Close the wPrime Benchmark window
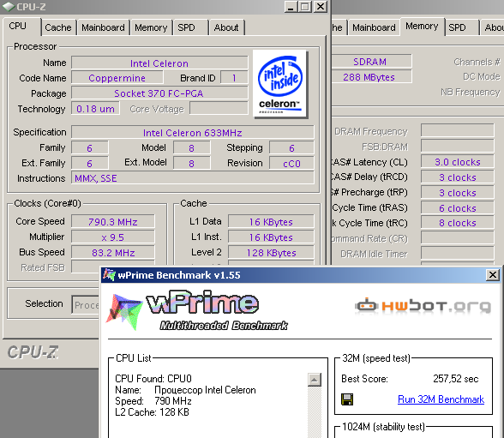The width and height of the screenshot is (504, 438). 493,275
